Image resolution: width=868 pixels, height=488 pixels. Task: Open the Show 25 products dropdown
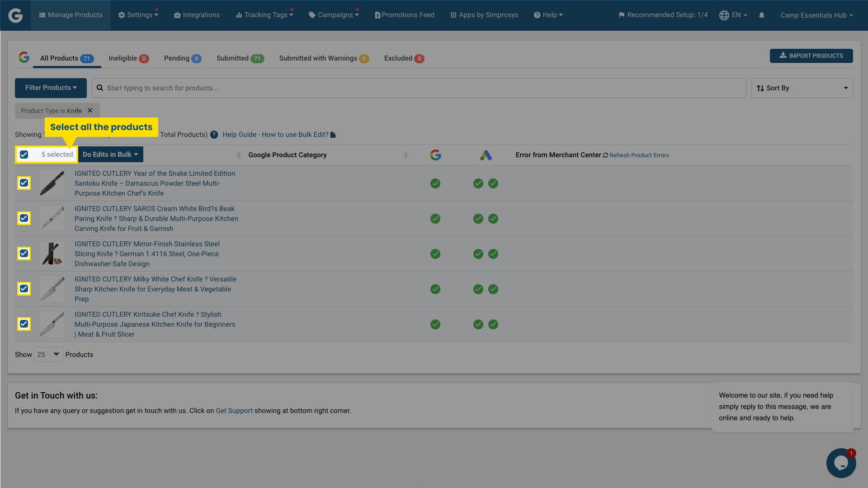pos(48,354)
